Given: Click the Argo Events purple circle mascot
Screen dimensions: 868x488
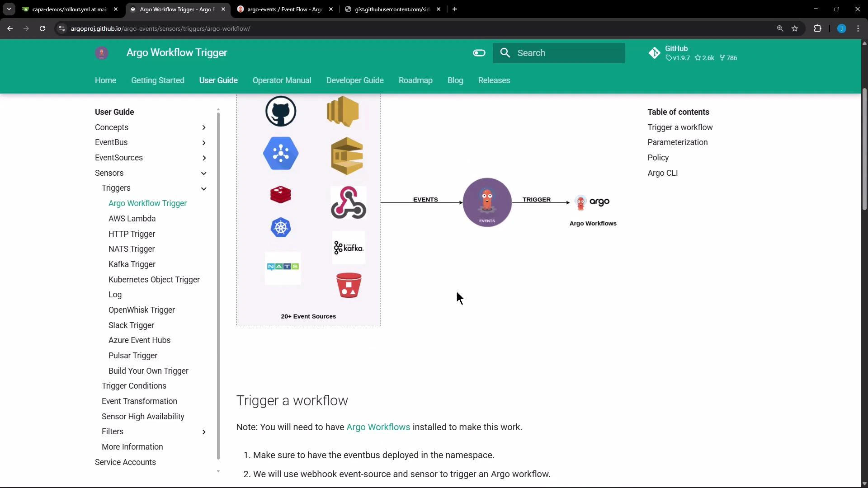Looking at the screenshot, I should click(x=487, y=202).
